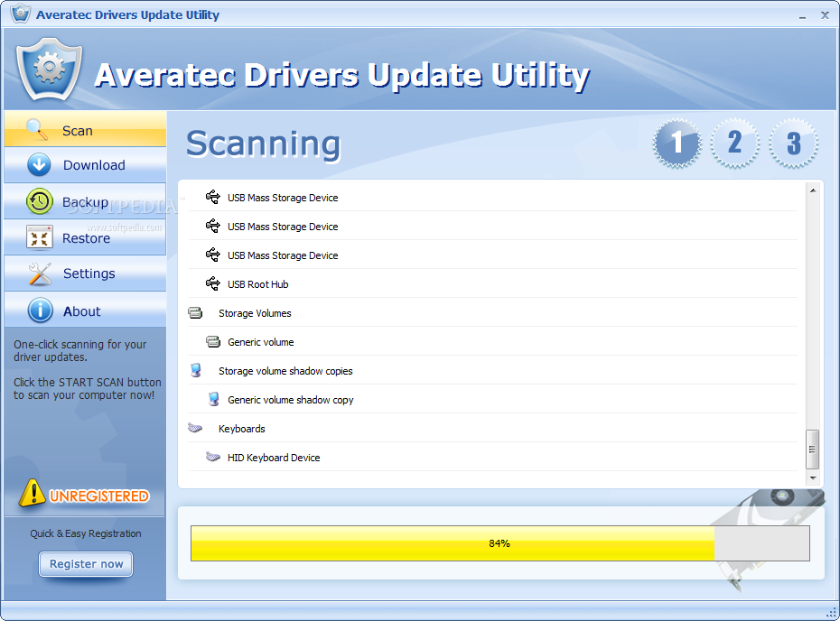Click the HID Keyboard Device icon
840x621 pixels.
tap(213, 457)
